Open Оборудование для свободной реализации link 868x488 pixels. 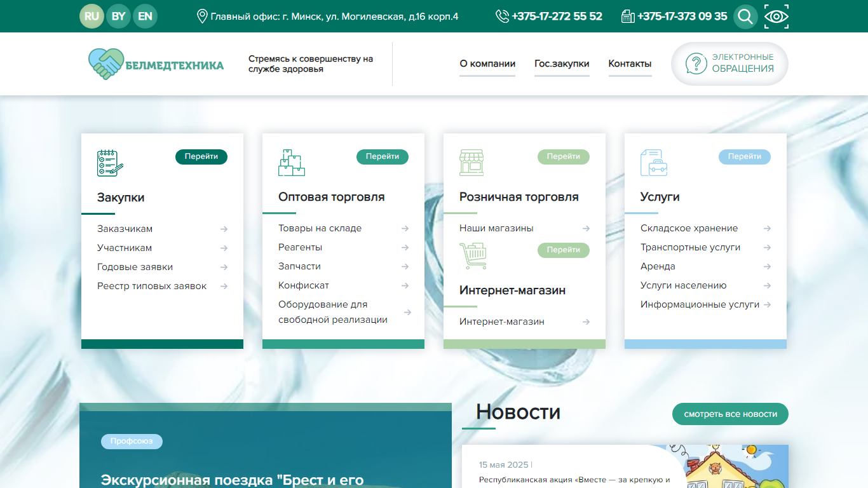coord(333,312)
